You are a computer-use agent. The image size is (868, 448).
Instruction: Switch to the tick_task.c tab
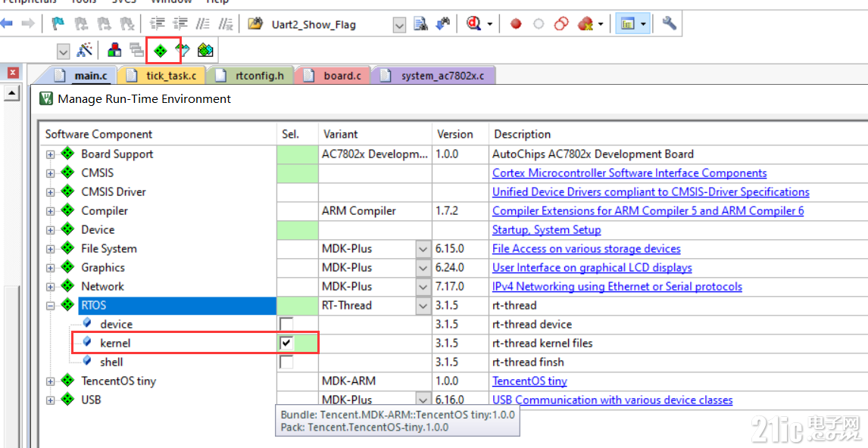(x=162, y=75)
